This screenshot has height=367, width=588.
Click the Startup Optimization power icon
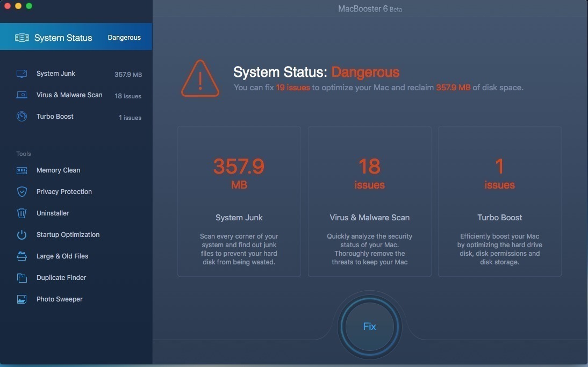21,235
